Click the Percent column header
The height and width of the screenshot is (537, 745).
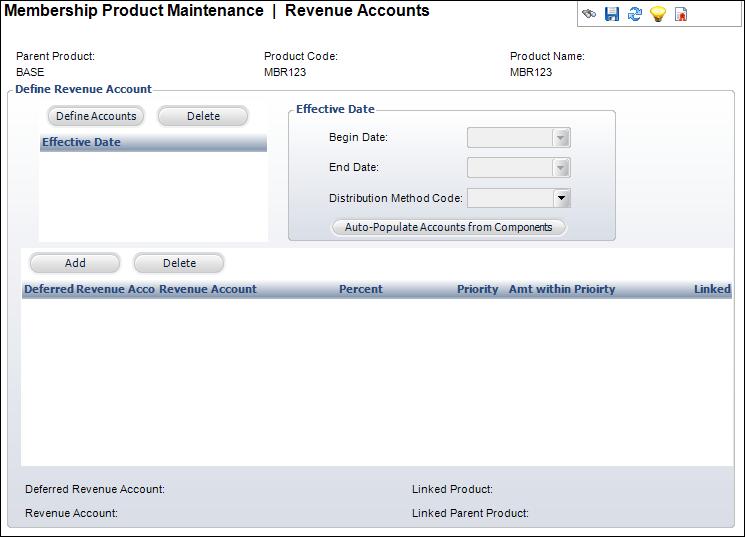(361, 289)
